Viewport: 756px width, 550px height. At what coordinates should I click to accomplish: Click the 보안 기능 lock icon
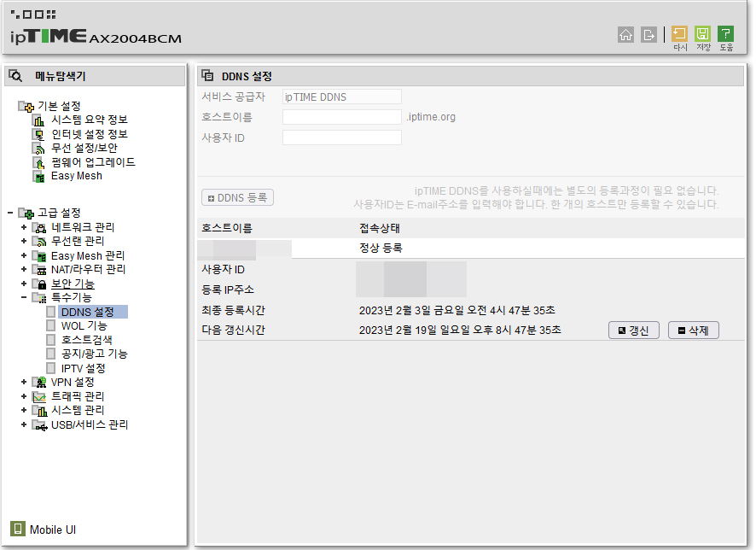point(39,284)
